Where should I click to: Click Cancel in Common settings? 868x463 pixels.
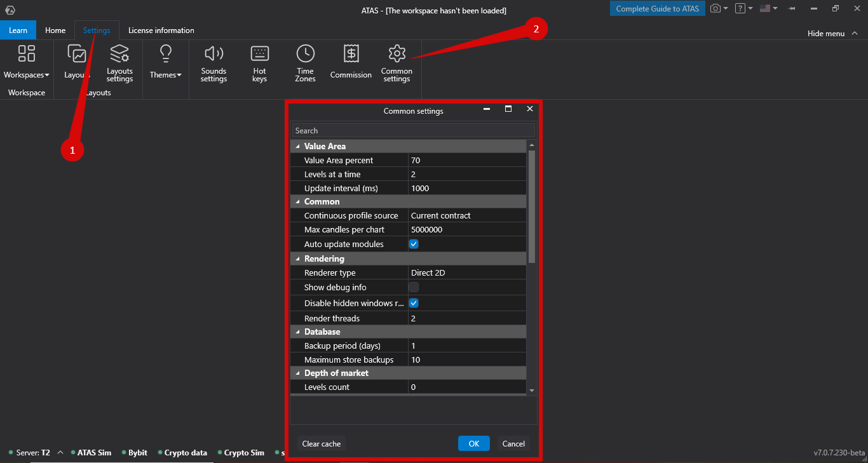click(x=513, y=443)
